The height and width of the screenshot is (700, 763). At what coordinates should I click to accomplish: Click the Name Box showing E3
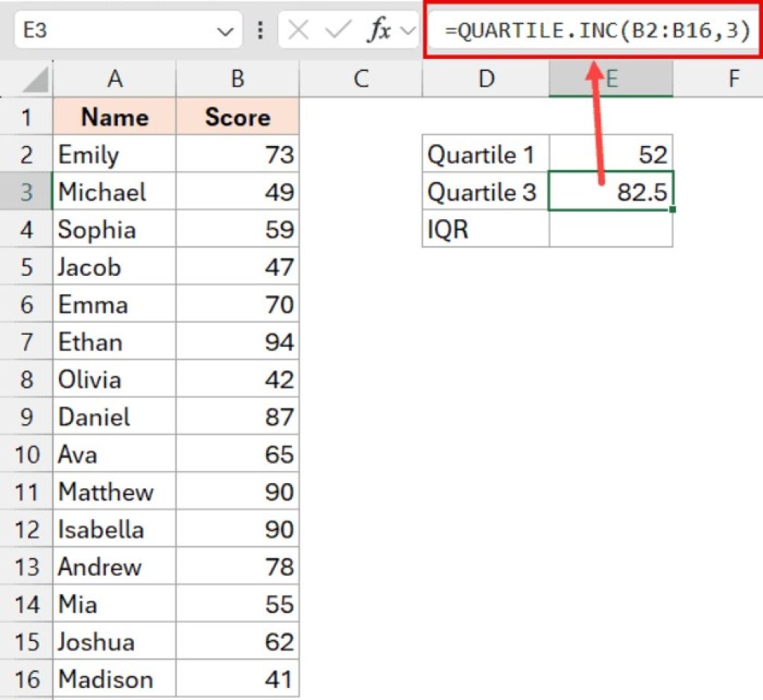coord(119,31)
